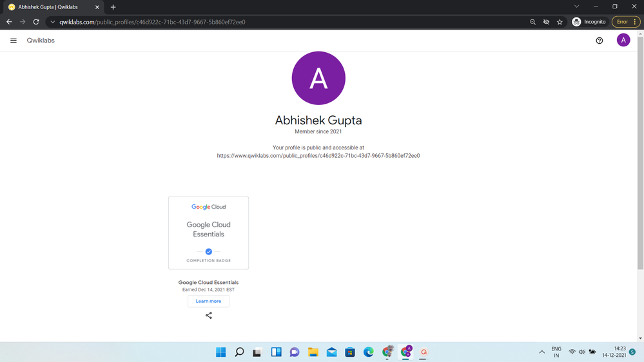Click the Member since 2021 text
This screenshot has width=644, height=362.
pos(318,131)
